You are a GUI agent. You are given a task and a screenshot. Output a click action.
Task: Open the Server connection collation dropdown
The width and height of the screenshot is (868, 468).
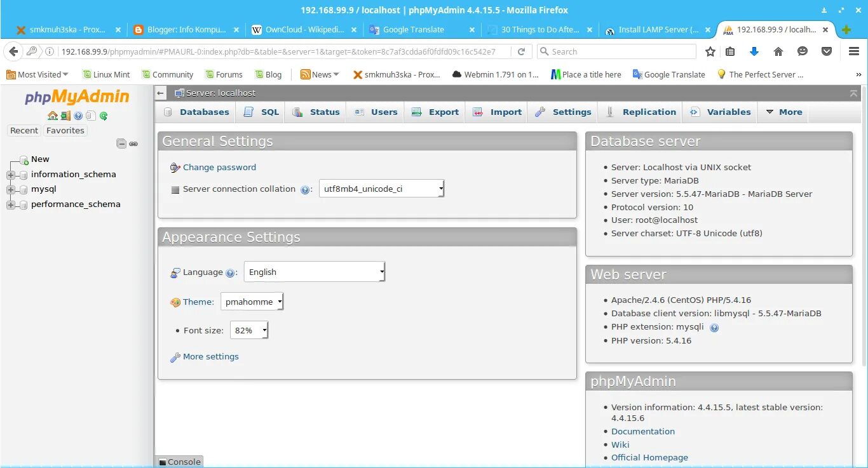[381, 189]
